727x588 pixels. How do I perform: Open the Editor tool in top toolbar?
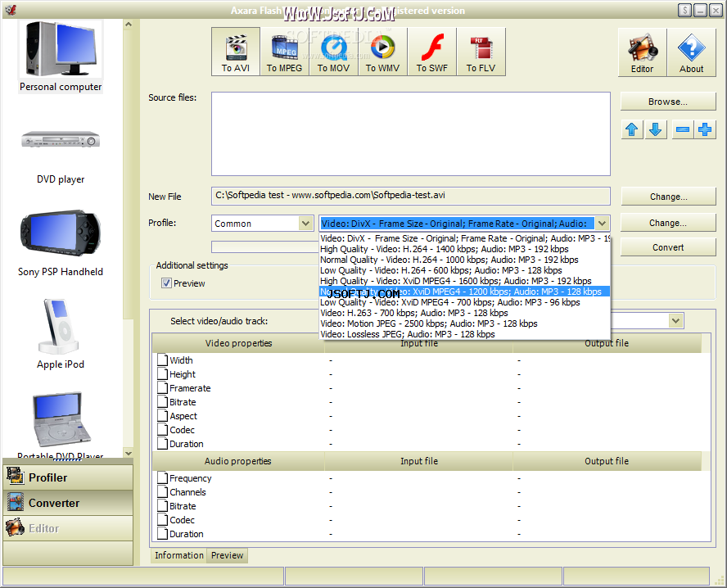(642, 52)
